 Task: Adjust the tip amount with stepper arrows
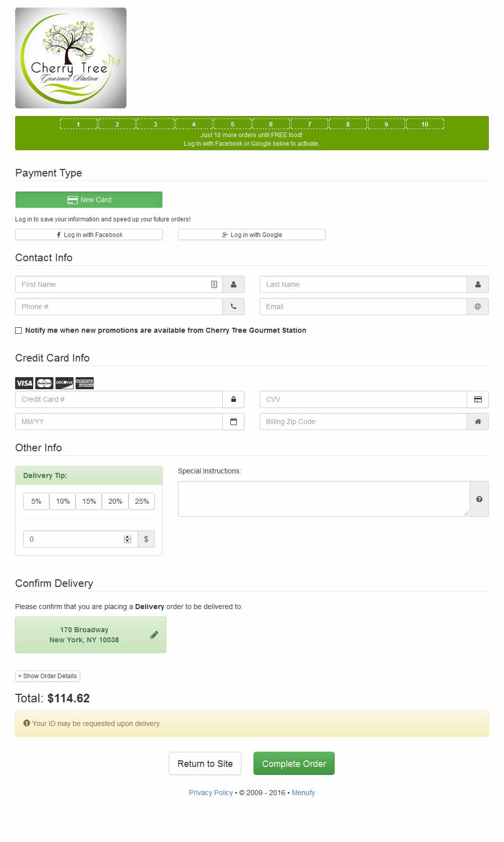coord(128,539)
